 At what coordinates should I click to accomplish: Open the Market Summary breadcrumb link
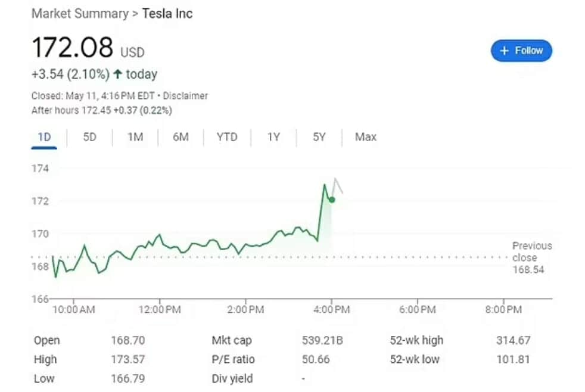pyautogui.click(x=79, y=13)
